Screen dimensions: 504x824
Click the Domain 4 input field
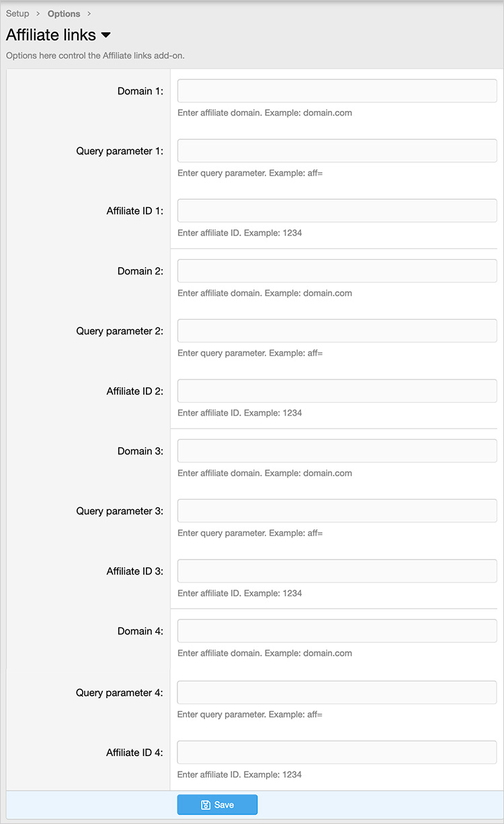pos(337,631)
